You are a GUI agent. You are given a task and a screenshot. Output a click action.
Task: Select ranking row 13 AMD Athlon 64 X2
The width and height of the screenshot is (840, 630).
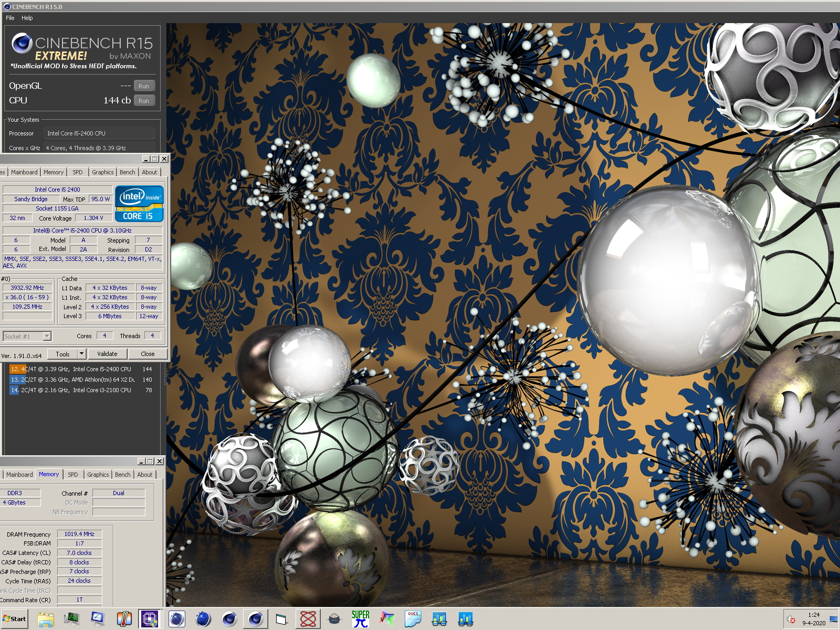[x=81, y=380]
